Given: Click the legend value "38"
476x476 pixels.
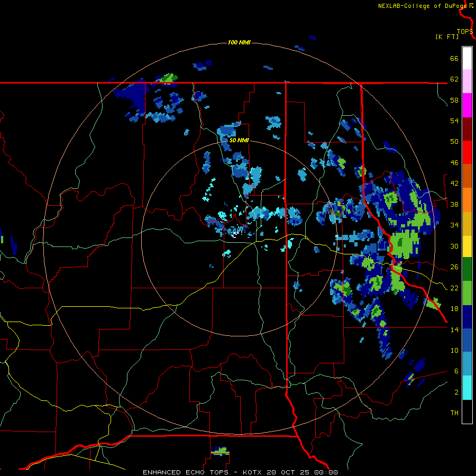Looking at the screenshot, I should click(x=454, y=204).
